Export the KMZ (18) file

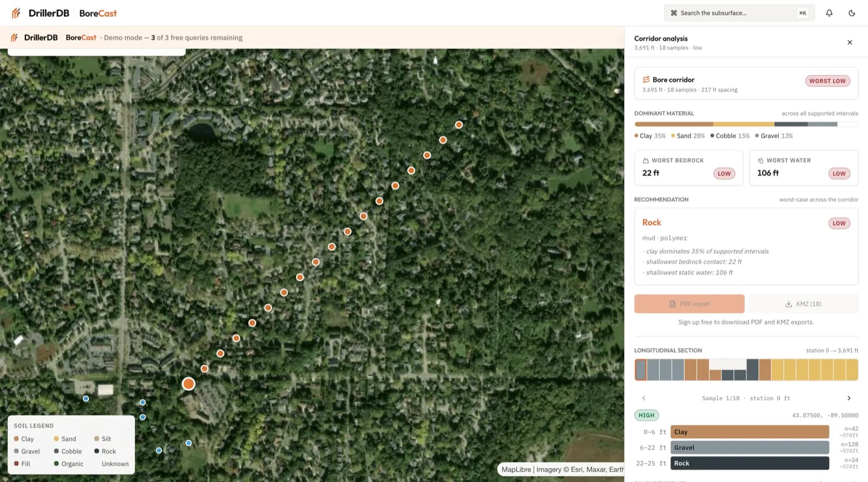tap(803, 304)
